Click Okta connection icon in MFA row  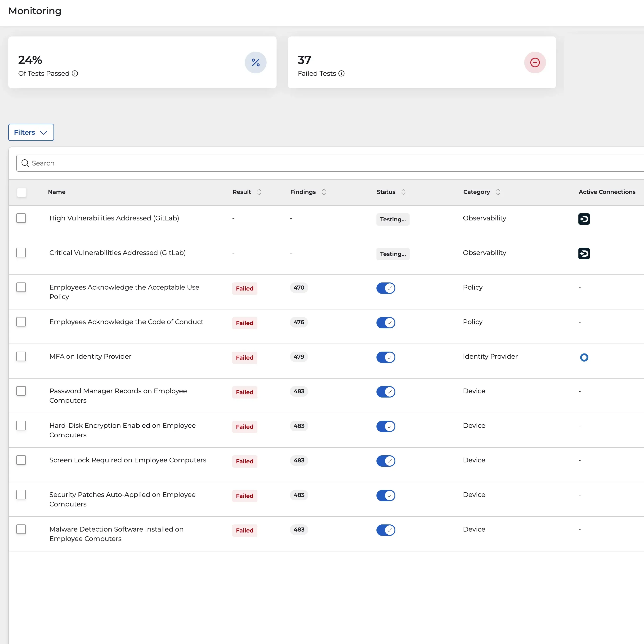point(584,357)
